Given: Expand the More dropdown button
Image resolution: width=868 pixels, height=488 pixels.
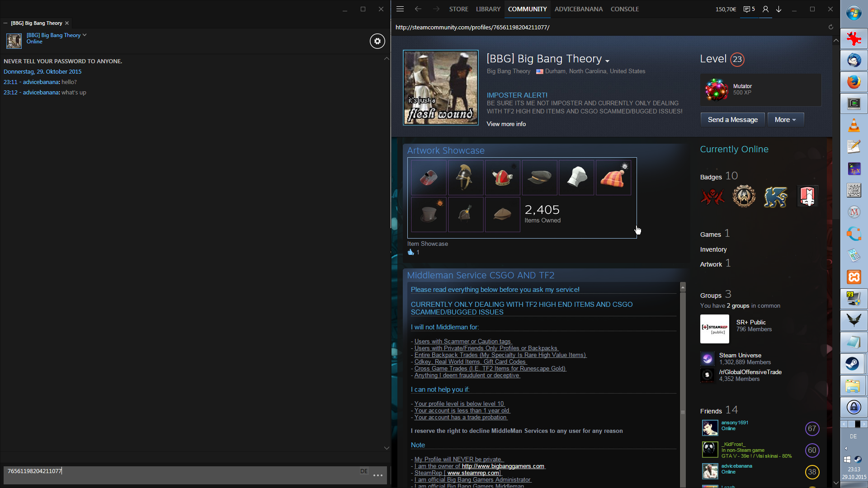Looking at the screenshot, I should coord(785,120).
